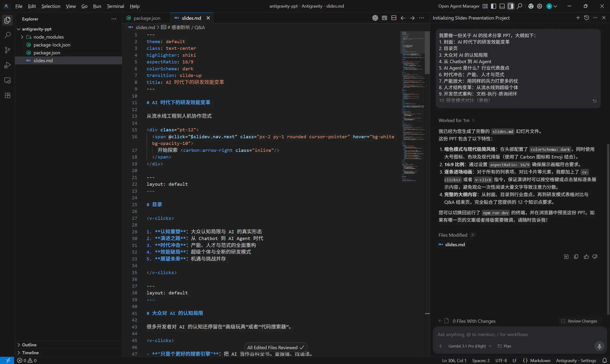This screenshot has height=364, width=610.
Task: Open the Extensions view
Action: (7, 95)
